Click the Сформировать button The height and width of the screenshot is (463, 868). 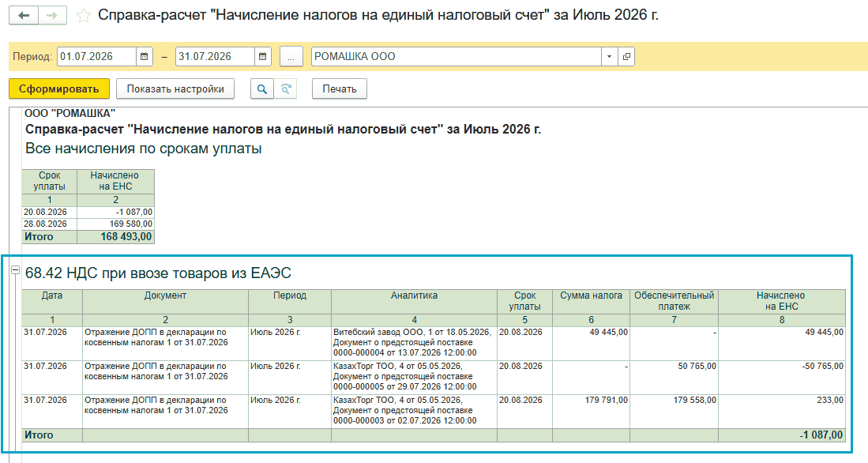(59, 88)
